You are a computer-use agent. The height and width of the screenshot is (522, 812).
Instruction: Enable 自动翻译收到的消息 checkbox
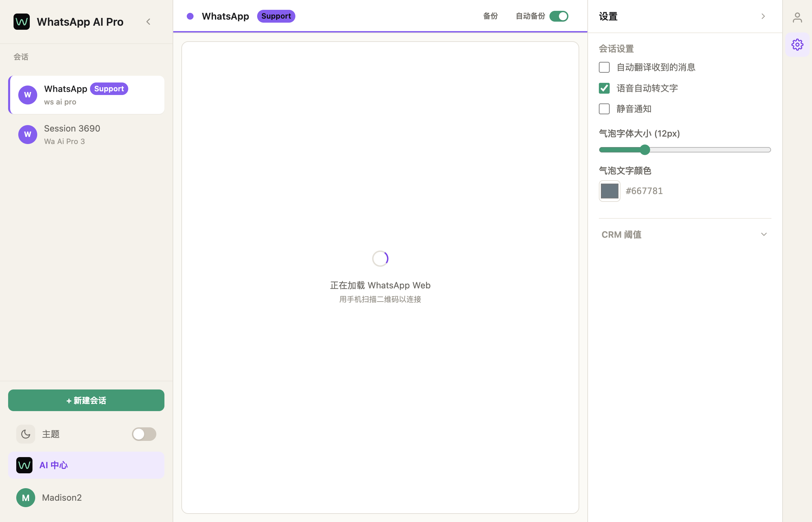(x=604, y=68)
